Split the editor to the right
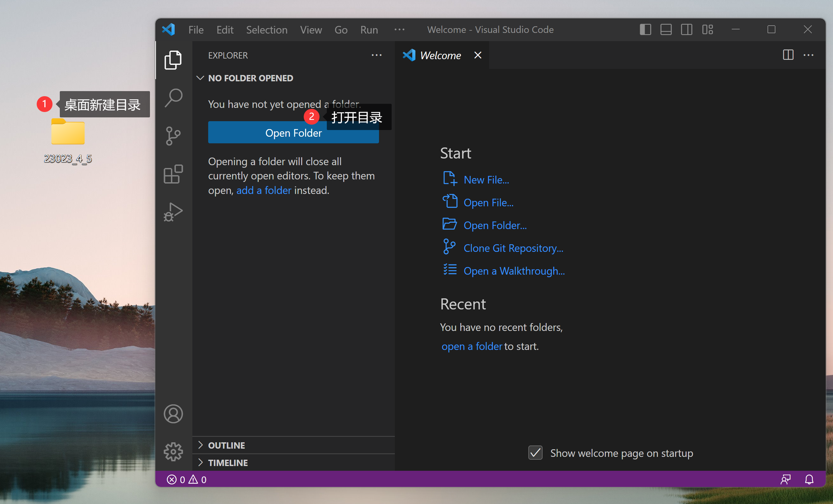833x504 pixels. (x=788, y=55)
